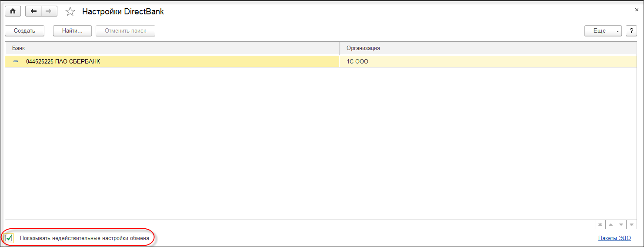Select the 1С ООО organization cell

357,62
